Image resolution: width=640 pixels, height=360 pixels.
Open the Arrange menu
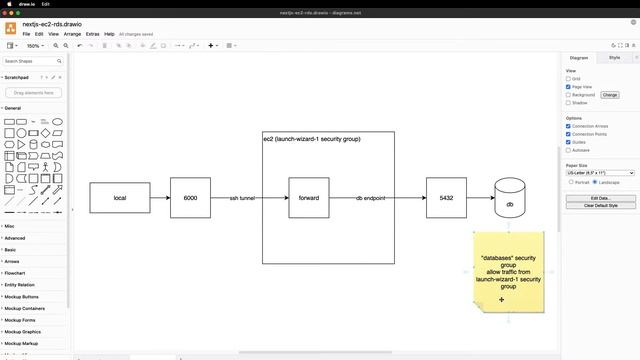click(72, 34)
